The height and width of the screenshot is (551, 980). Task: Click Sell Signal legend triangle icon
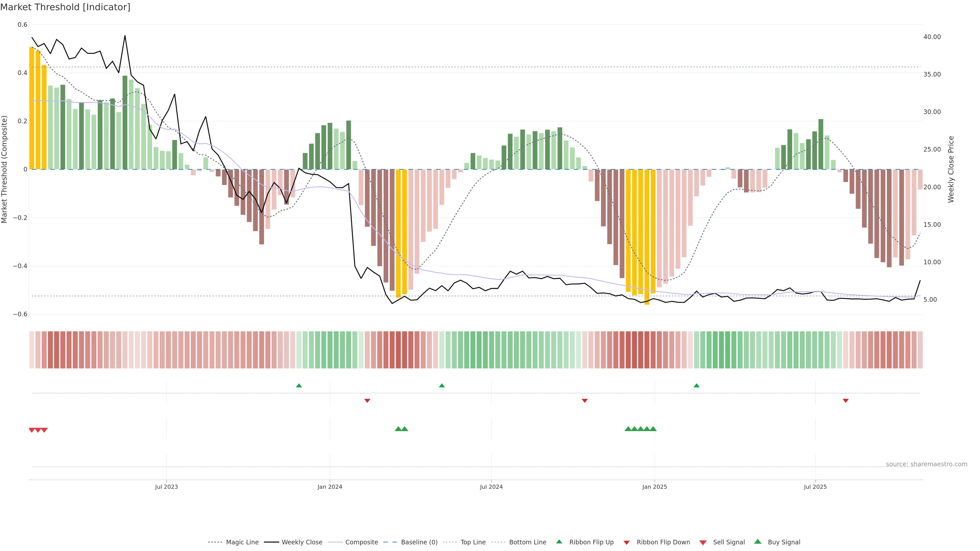(x=703, y=543)
